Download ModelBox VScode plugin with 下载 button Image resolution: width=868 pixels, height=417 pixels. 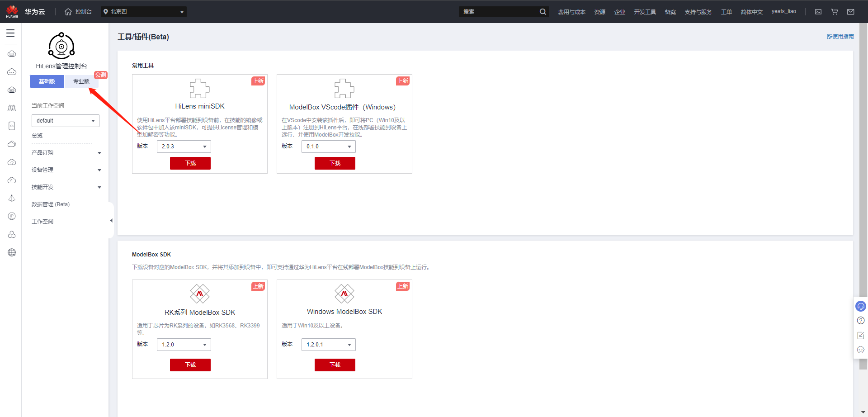click(335, 163)
